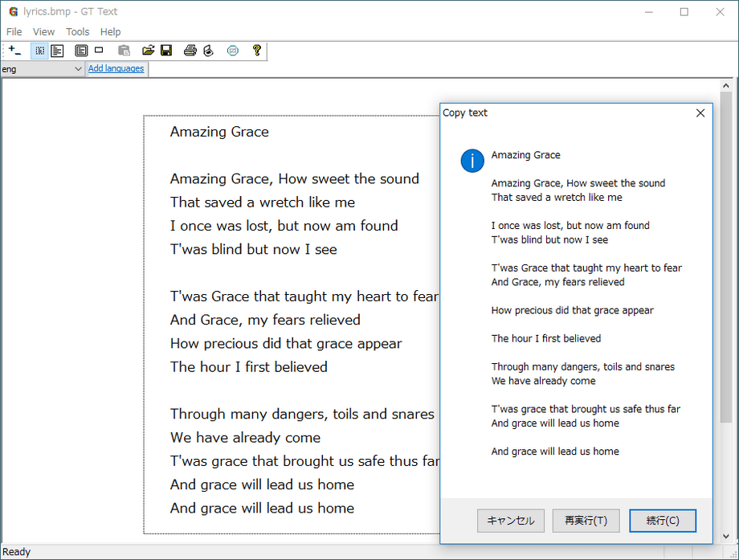Click the grayed-out paste image icon
739x560 pixels.
click(124, 51)
